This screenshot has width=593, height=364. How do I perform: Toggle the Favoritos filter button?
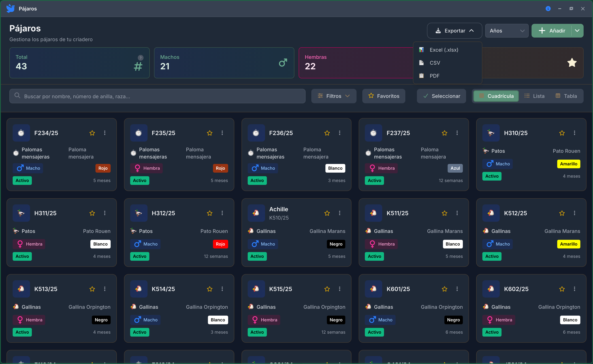click(384, 96)
